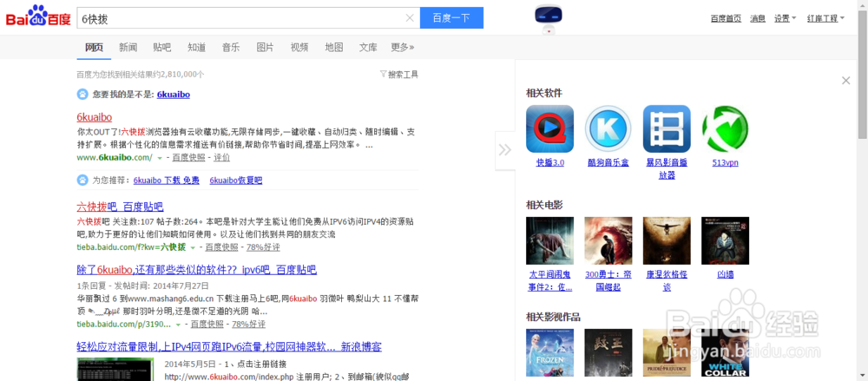Open the 300勇士:帝国崛起 movie poster

[x=608, y=240]
